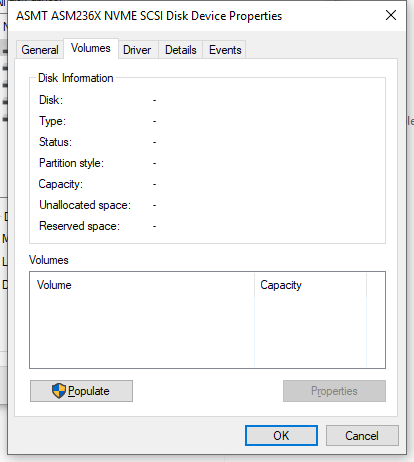Select the "Type:" label text

click(x=53, y=121)
